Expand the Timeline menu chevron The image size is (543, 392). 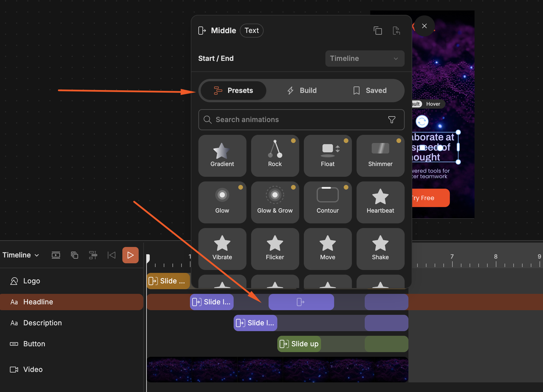(x=37, y=255)
